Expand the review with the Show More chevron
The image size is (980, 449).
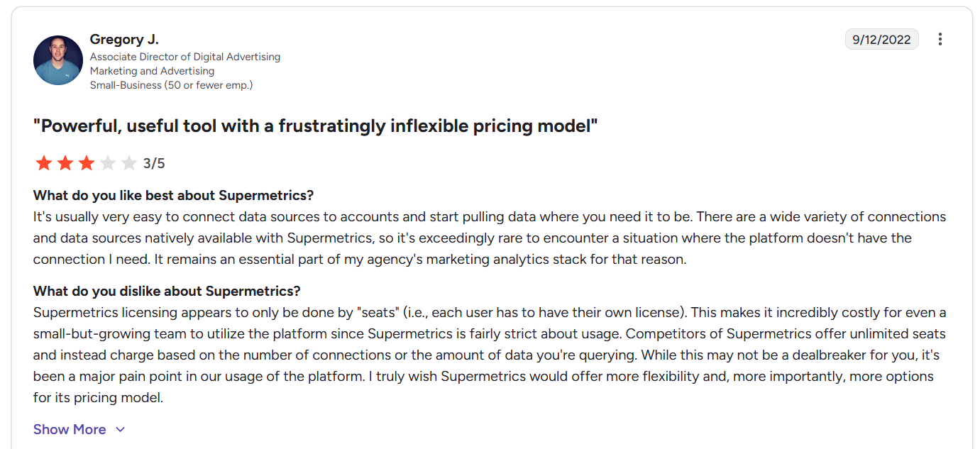click(120, 429)
